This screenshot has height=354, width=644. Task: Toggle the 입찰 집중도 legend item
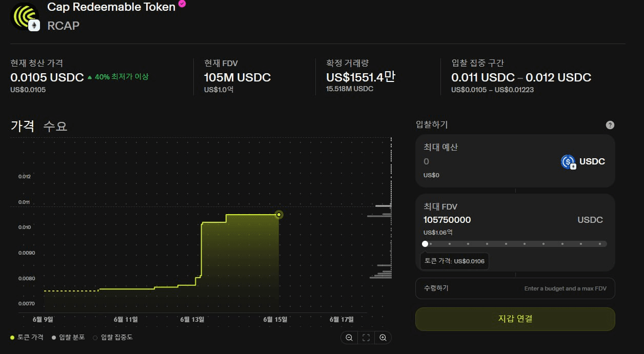tap(113, 337)
